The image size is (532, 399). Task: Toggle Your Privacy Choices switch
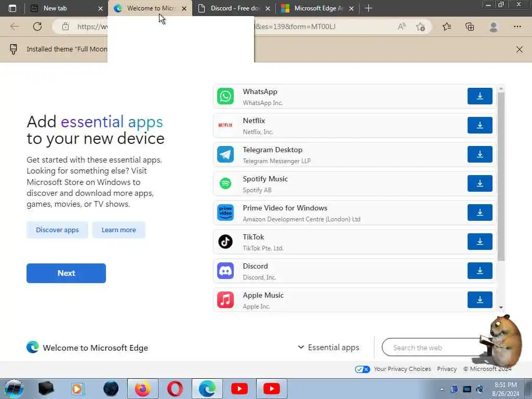(x=362, y=369)
